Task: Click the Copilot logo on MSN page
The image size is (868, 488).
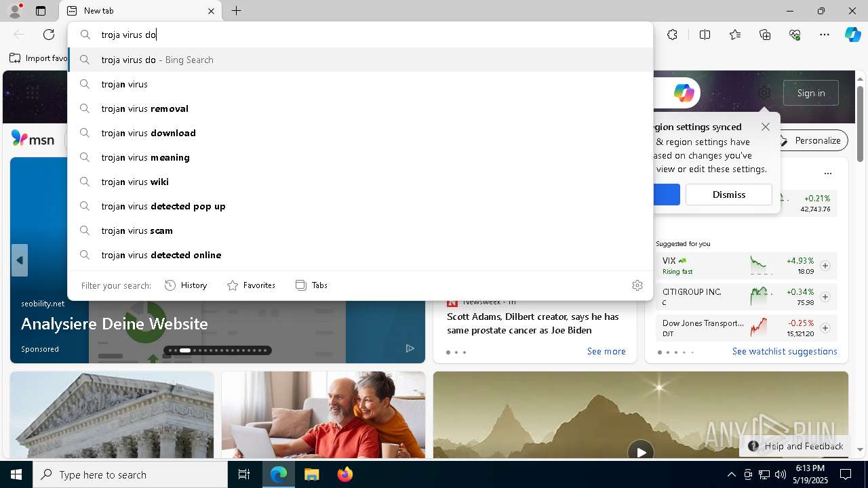Action: coord(684,93)
